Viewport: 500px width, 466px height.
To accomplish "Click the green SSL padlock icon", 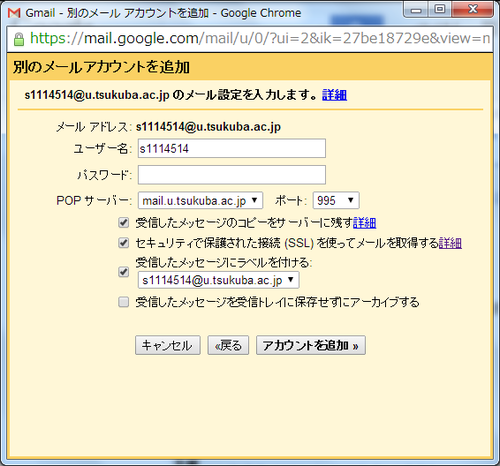I will click(19, 39).
